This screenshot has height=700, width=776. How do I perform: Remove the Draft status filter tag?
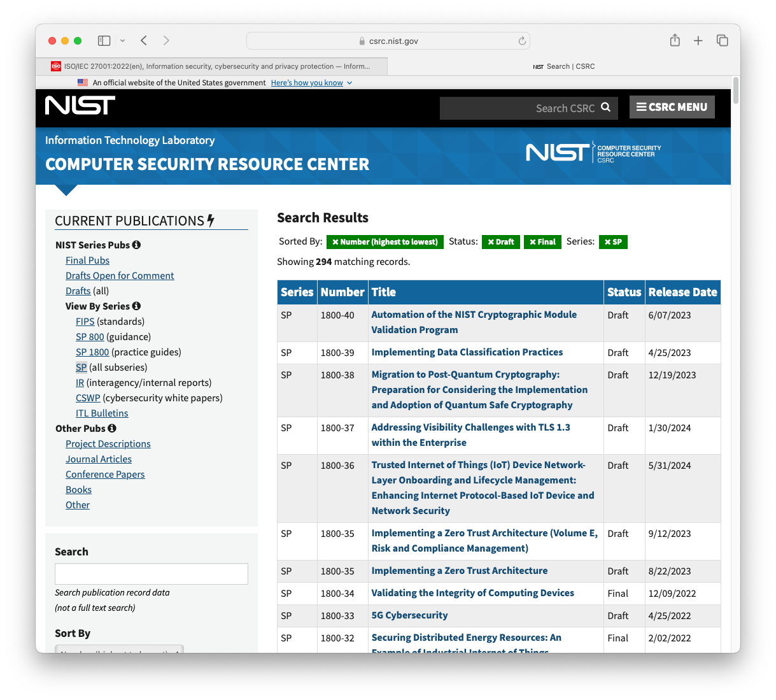(500, 242)
